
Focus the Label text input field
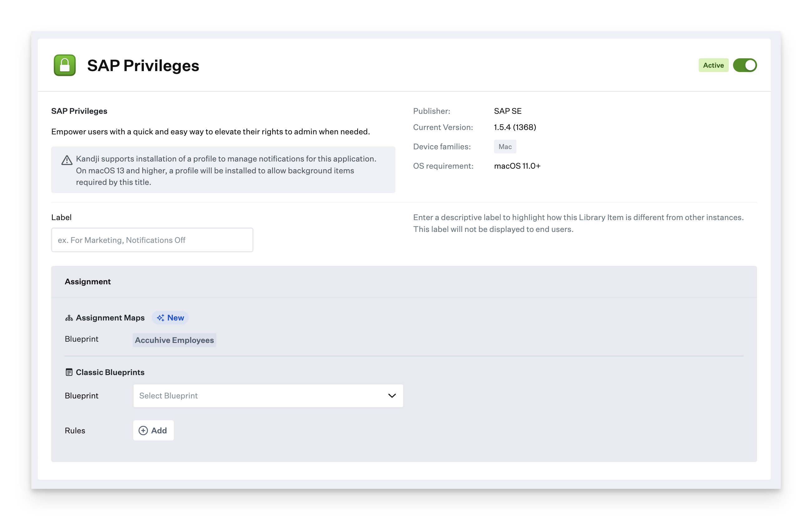click(152, 240)
